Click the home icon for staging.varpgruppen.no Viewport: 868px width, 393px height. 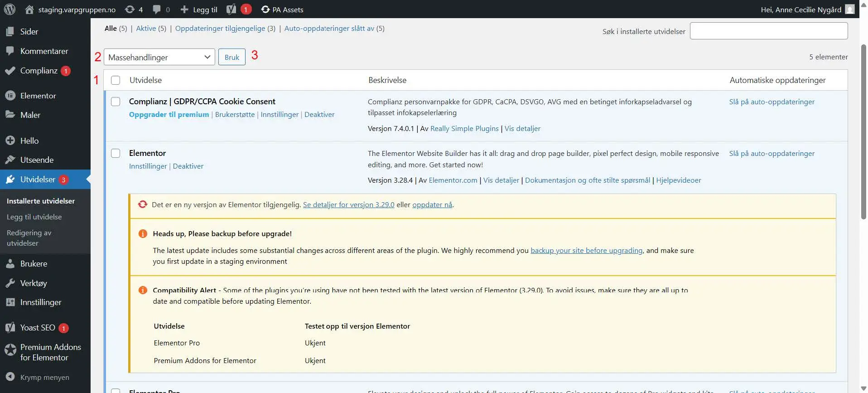coord(29,9)
